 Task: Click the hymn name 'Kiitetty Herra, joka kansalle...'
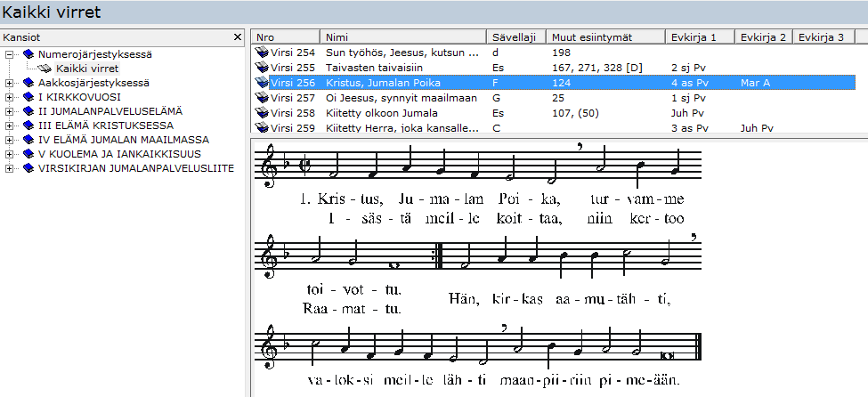click(402, 128)
